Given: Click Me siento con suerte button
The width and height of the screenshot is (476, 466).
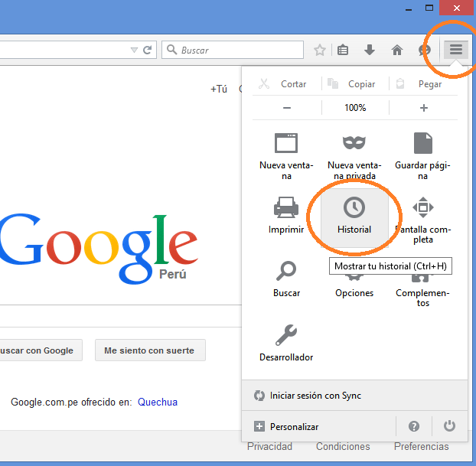Looking at the screenshot, I should pyautogui.click(x=150, y=350).
